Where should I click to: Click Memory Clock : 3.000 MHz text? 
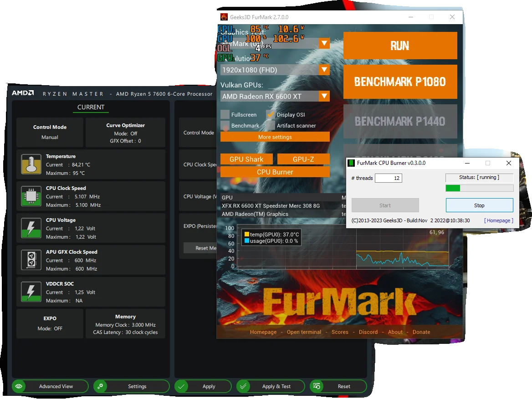click(x=126, y=325)
